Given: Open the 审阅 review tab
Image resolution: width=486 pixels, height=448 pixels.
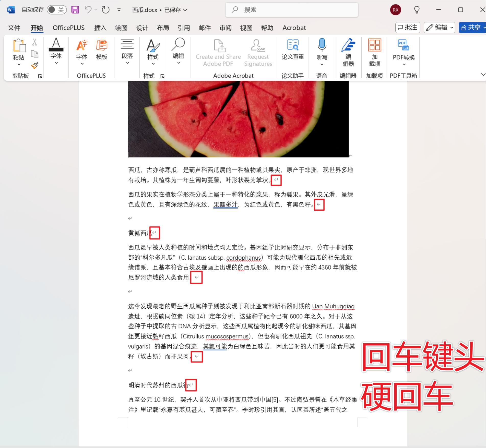Looking at the screenshot, I should 225,28.
